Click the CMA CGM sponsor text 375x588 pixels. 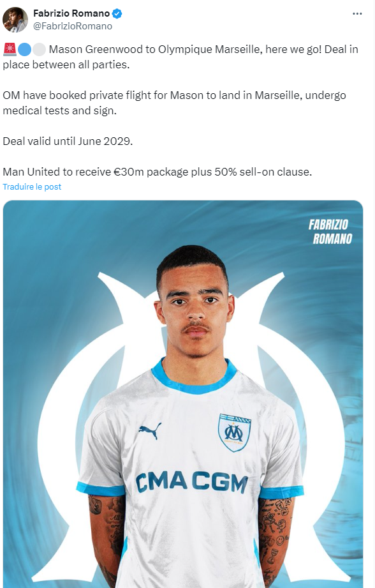(191, 482)
